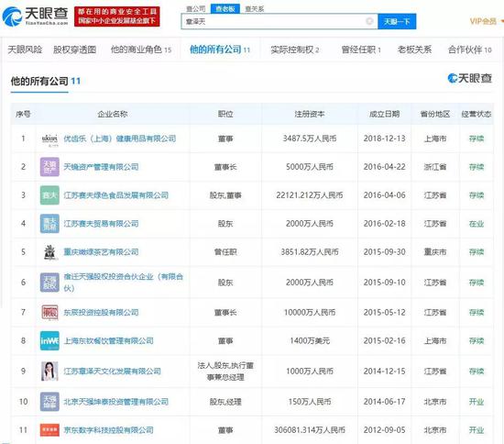The width and height of the screenshot is (504, 444).
Task: Select the capital cell 22121.212万人民币
Action: point(310,195)
